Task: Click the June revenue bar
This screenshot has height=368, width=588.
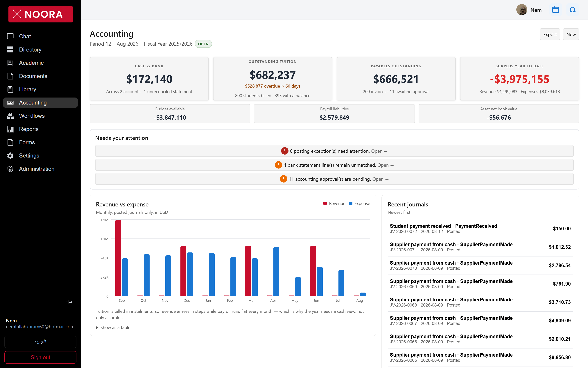Action: click(x=313, y=271)
